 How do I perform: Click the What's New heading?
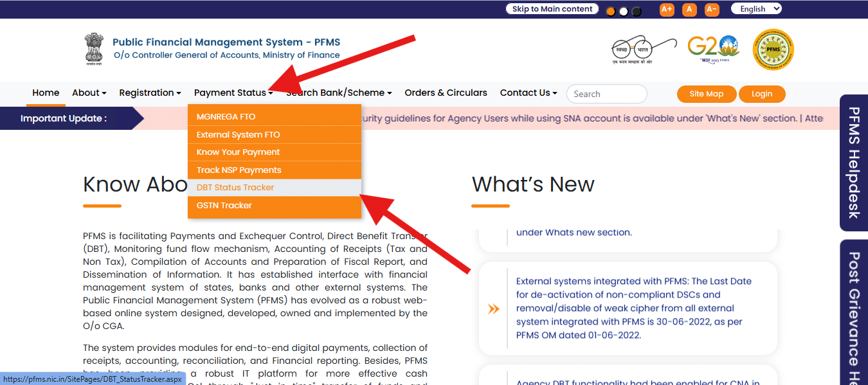pos(533,184)
